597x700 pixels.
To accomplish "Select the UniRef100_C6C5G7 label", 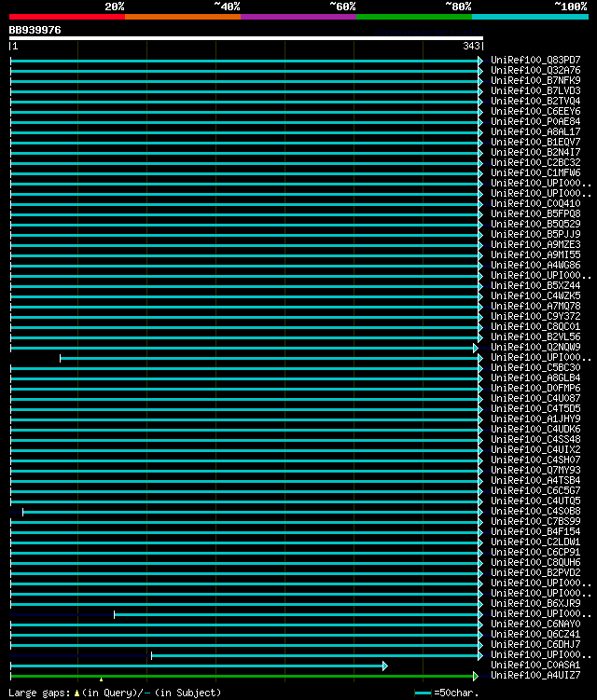I will click(x=535, y=491).
